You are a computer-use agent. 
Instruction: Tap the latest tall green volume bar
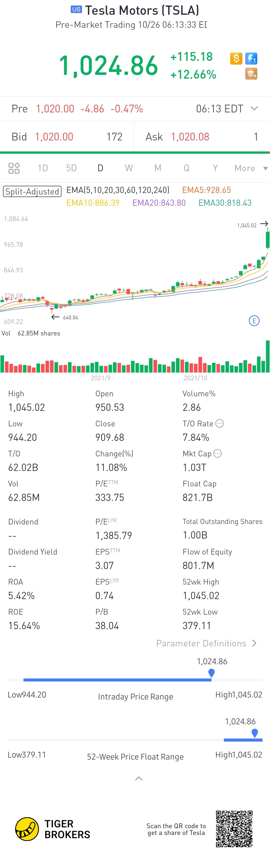(x=268, y=356)
